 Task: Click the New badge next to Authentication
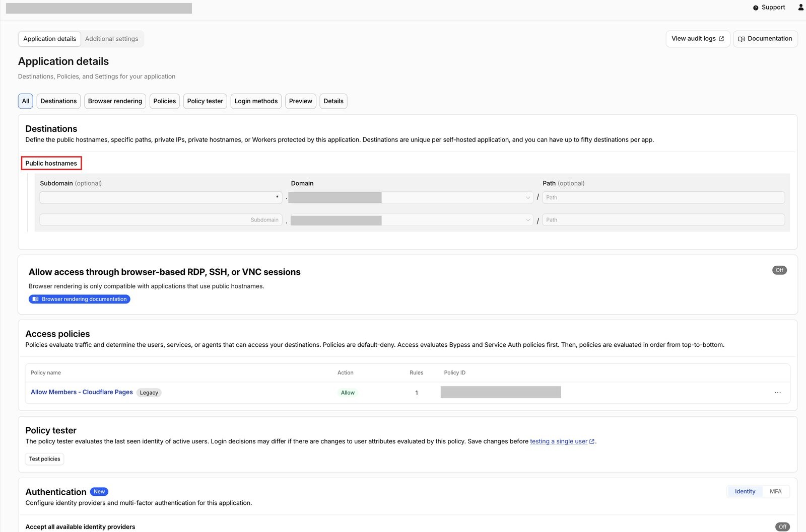pos(99,492)
